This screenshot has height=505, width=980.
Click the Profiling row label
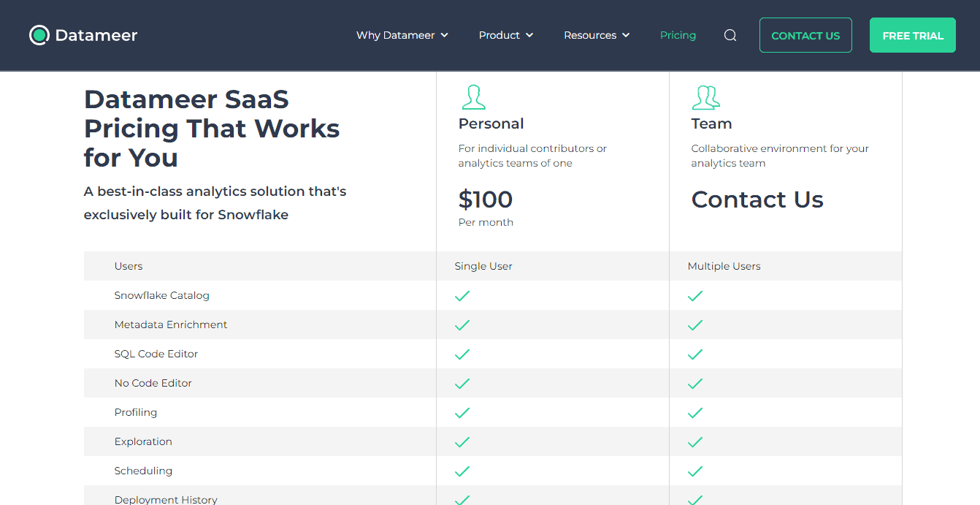point(136,412)
